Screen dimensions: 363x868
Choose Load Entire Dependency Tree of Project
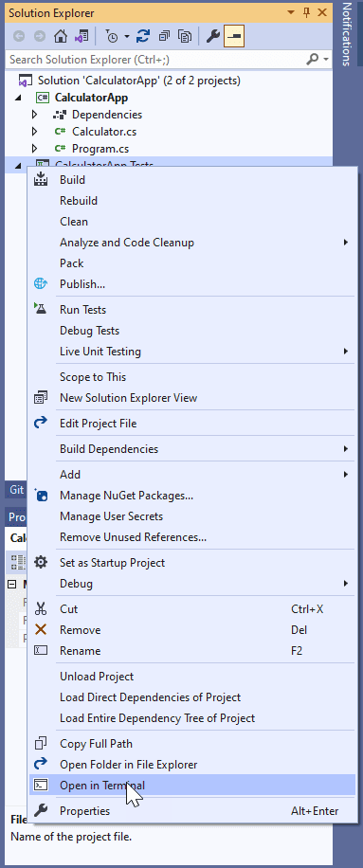[192, 718]
